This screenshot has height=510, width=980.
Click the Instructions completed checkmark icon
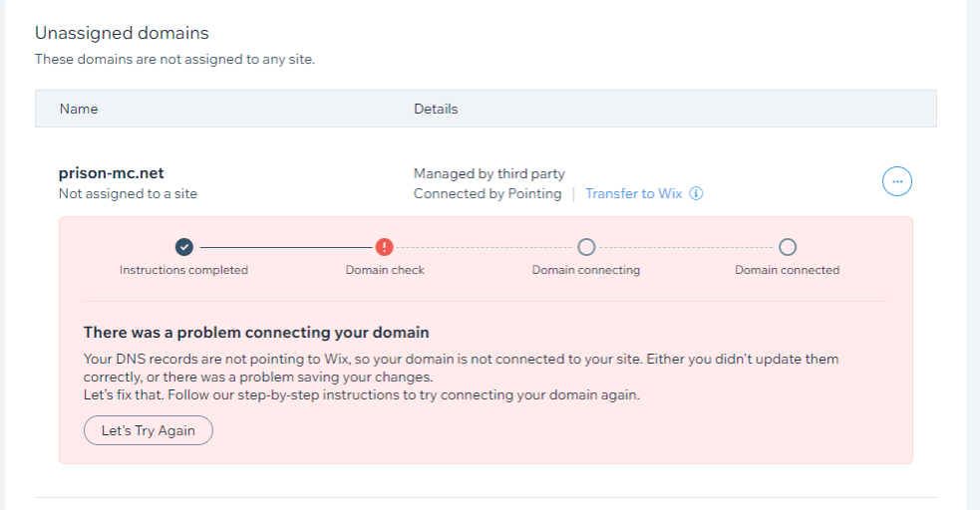[183, 247]
